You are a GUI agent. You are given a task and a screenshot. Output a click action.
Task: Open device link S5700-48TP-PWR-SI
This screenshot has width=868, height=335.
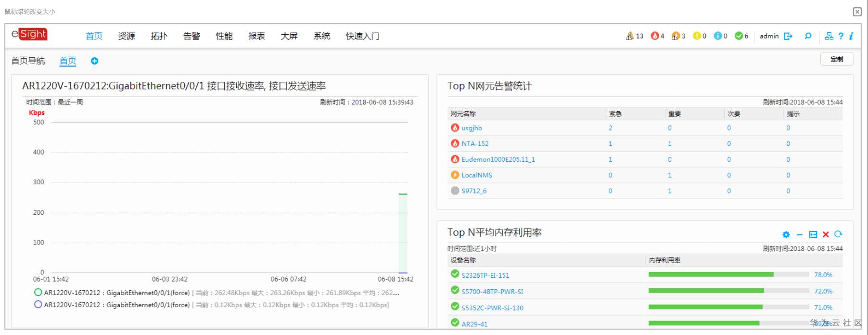click(492, 292)
